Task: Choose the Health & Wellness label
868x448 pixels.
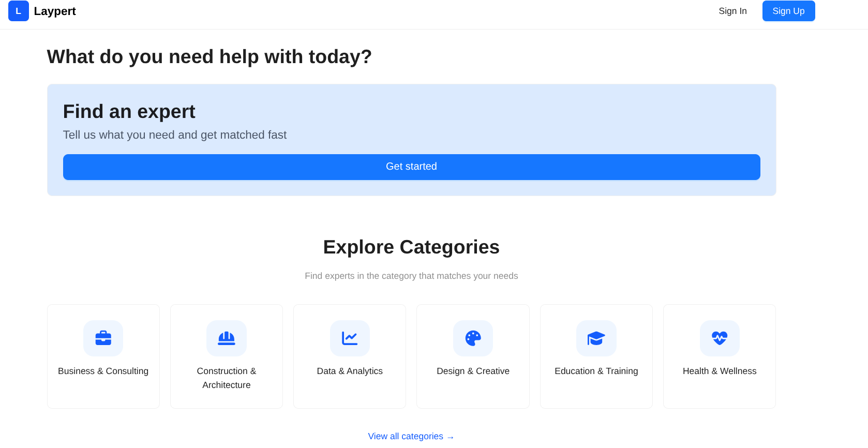Action: 720,371
